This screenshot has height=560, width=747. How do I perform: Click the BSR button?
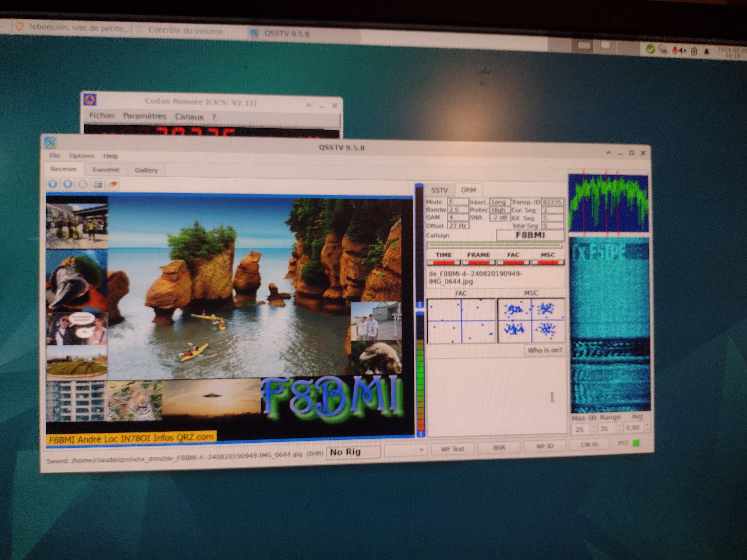coord(499,447)
